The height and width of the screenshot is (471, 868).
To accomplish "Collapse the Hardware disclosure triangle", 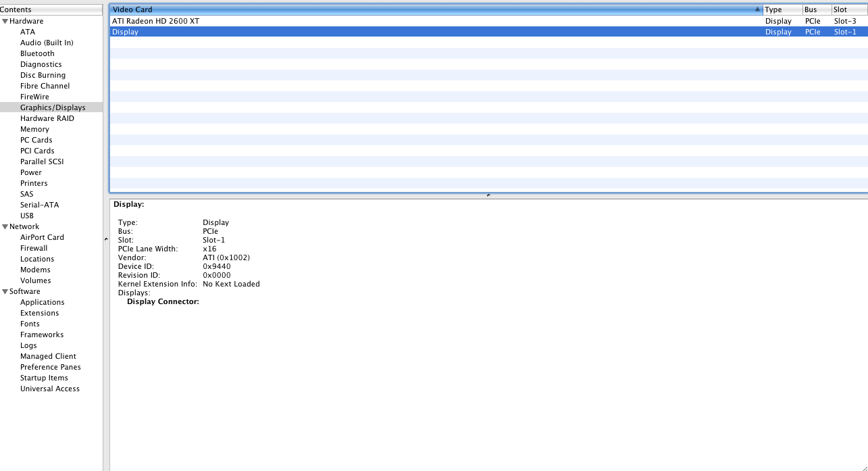I will (x=5, y=21).
